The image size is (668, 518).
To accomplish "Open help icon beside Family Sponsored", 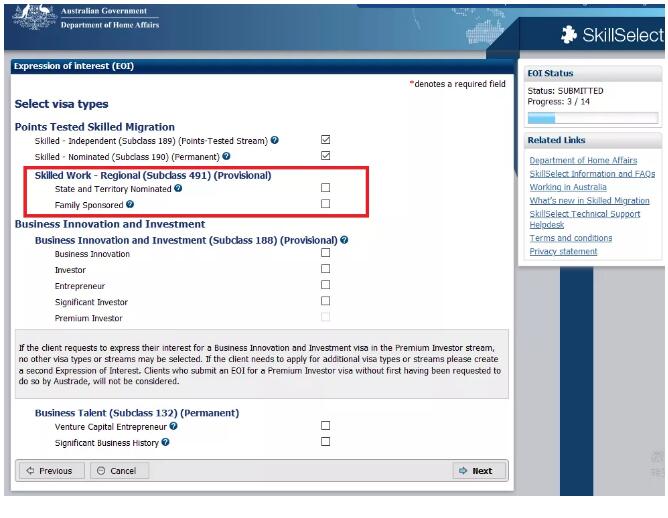I will coord(130,205).
